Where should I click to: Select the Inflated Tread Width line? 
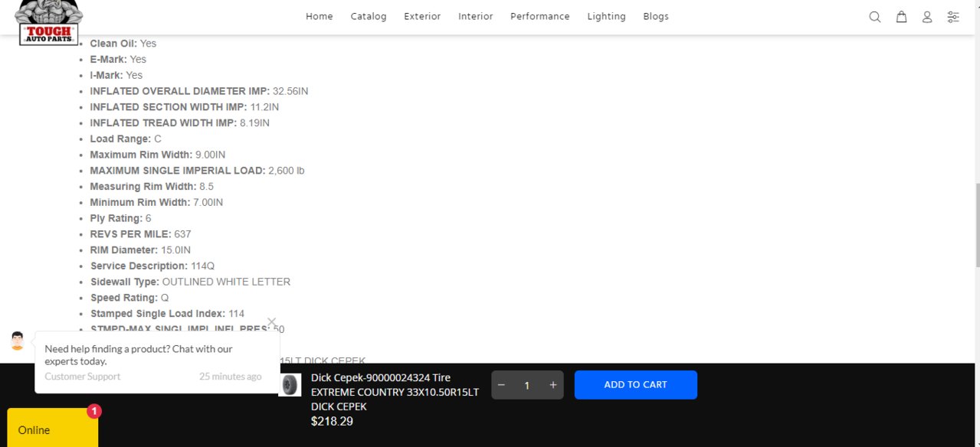pyautogui.click(x=180, y=122)
